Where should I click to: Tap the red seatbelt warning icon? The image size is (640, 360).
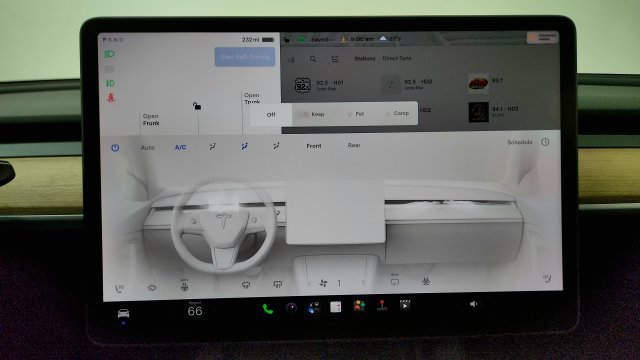click(111, 98)
